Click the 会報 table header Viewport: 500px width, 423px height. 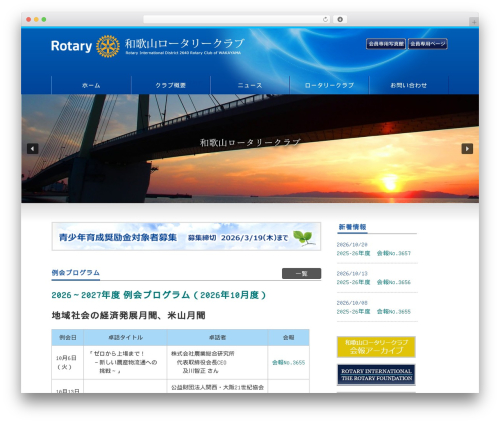[x=289, y=338]
